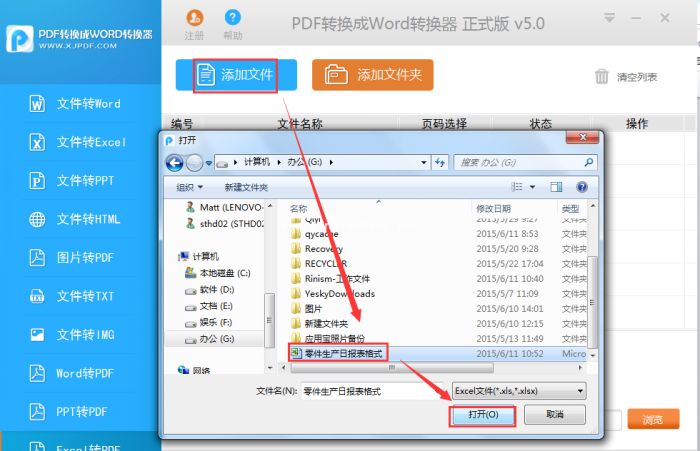The image size is (700, 451).
Task: Select 文档 (E:) drive
Action: pyautogui.click(x=208, y=306)
